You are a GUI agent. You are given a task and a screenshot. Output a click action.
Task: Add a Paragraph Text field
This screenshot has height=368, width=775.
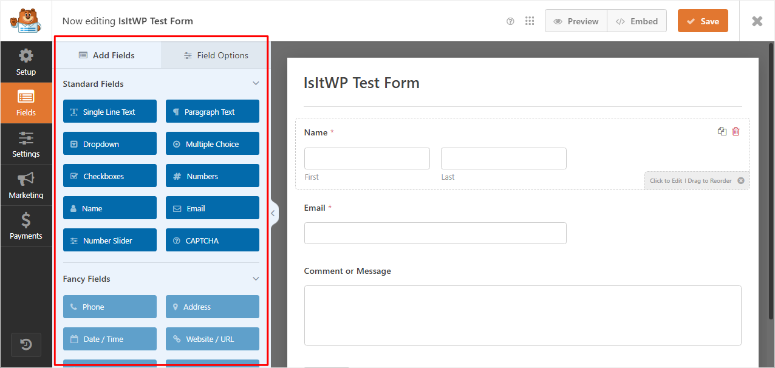click(213, 112)
